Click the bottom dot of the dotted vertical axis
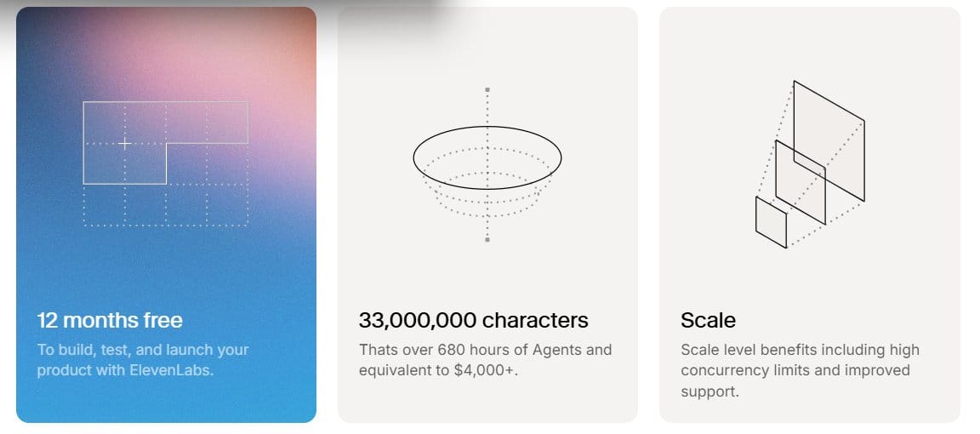This screenshot has width=980, height=434. [x=487, y=240]
